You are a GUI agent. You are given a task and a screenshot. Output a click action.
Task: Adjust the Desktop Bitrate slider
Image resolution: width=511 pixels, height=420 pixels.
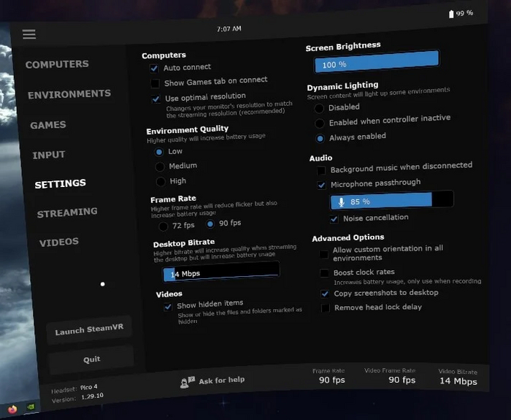coord(221,271)
